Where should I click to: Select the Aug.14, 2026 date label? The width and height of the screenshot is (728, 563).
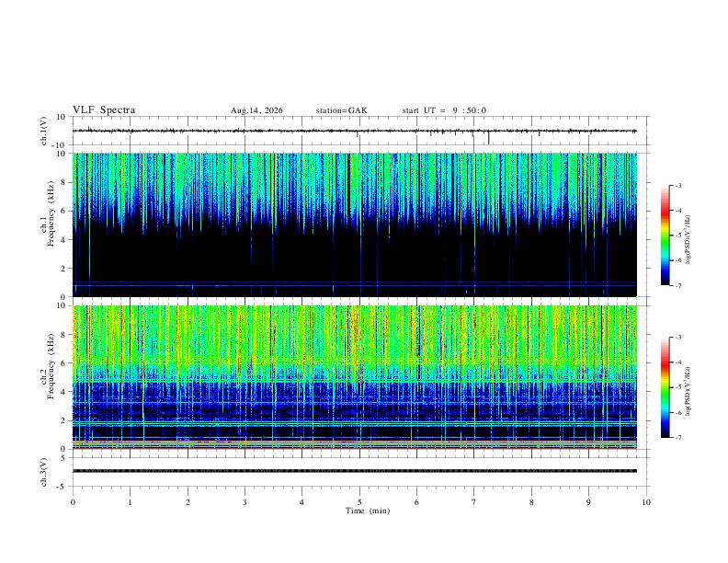coord(256,110)
